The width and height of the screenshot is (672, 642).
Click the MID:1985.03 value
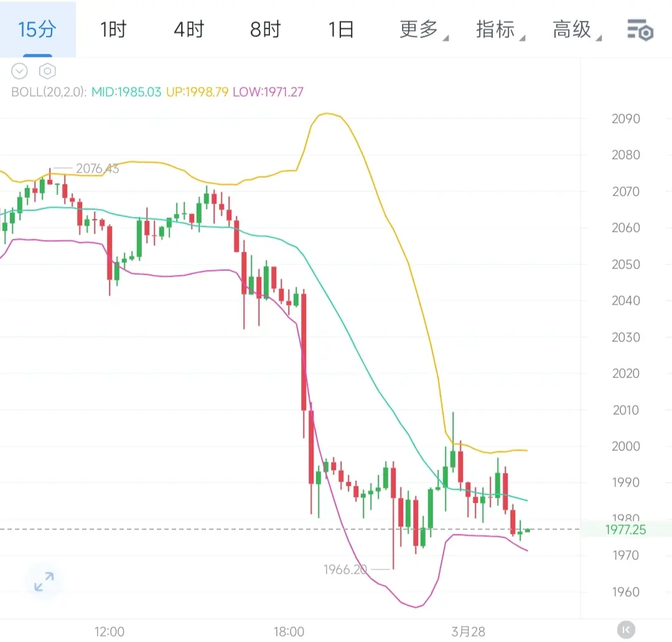coord(126,92)
